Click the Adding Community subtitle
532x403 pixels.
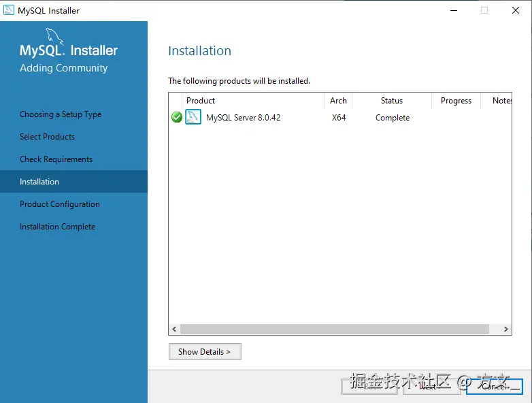[x=63, y=68]
